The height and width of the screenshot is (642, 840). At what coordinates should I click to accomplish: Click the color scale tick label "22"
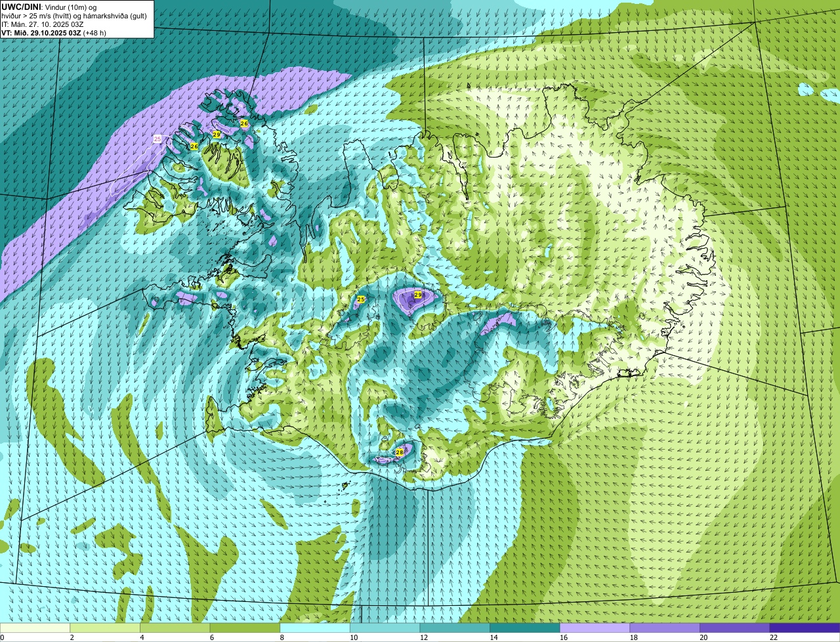(x=773, y=637)
